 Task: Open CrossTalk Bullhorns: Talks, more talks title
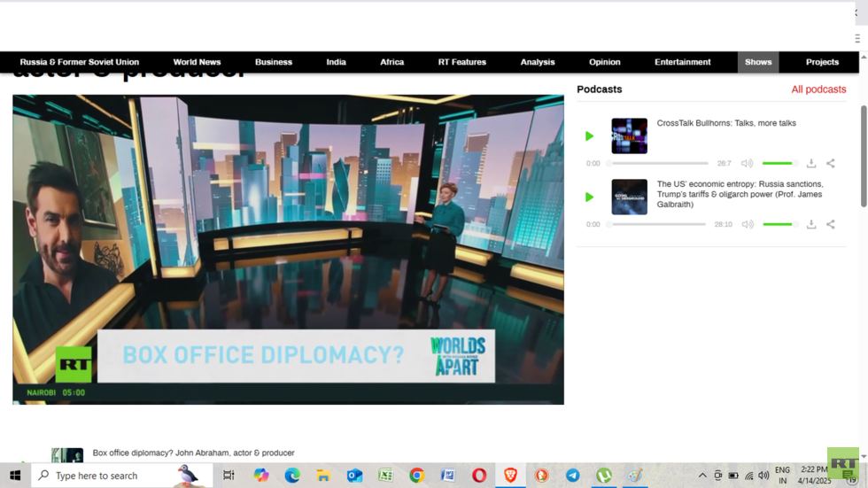click(x=726, y=123)
